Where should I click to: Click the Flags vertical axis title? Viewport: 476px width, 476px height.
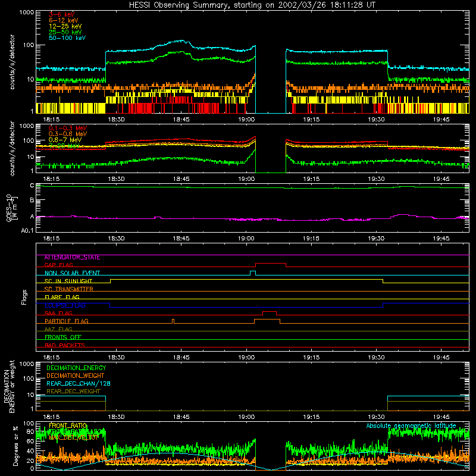click(x=24, y=297)
